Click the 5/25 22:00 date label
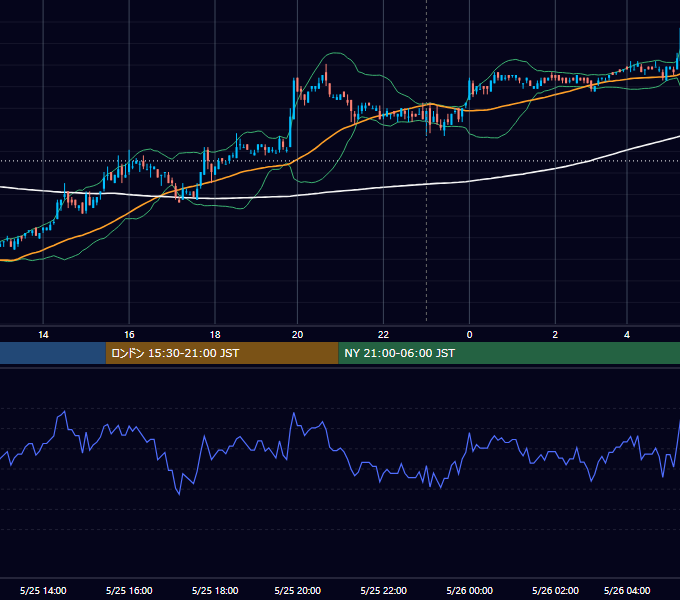The height and width of the screenshot is (600, 680). coord(383,590)
